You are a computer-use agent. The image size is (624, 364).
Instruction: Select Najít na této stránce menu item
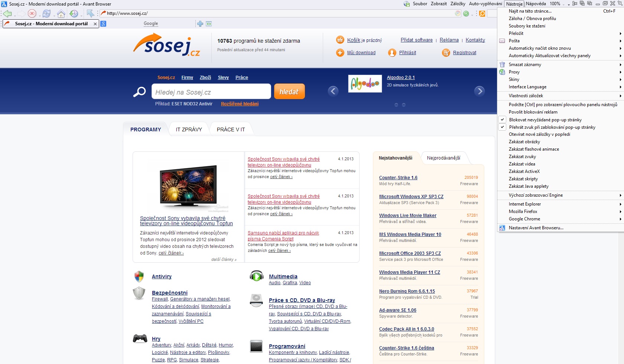pyautogui.click(x=560, y=11)
